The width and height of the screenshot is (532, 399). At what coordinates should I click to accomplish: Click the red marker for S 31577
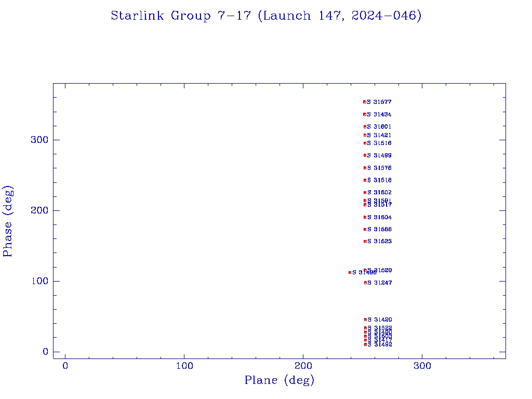point(365,102)
